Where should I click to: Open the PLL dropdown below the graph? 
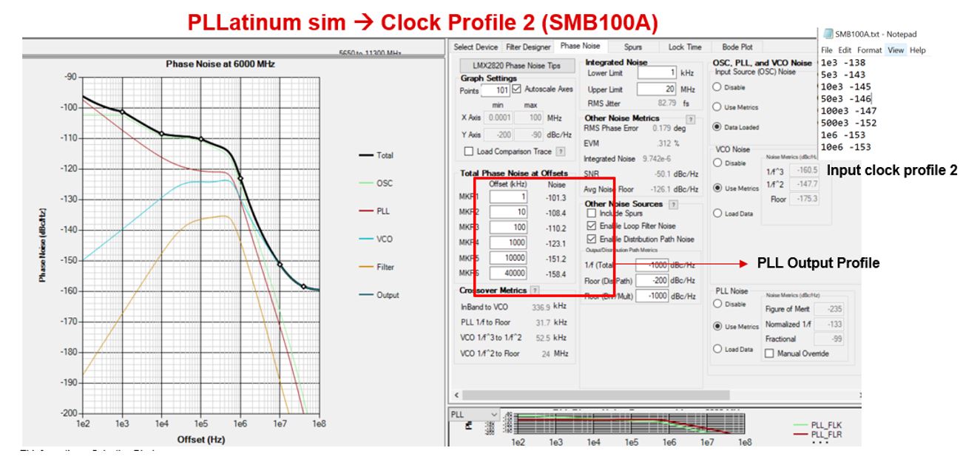click(x=473, y=415)
